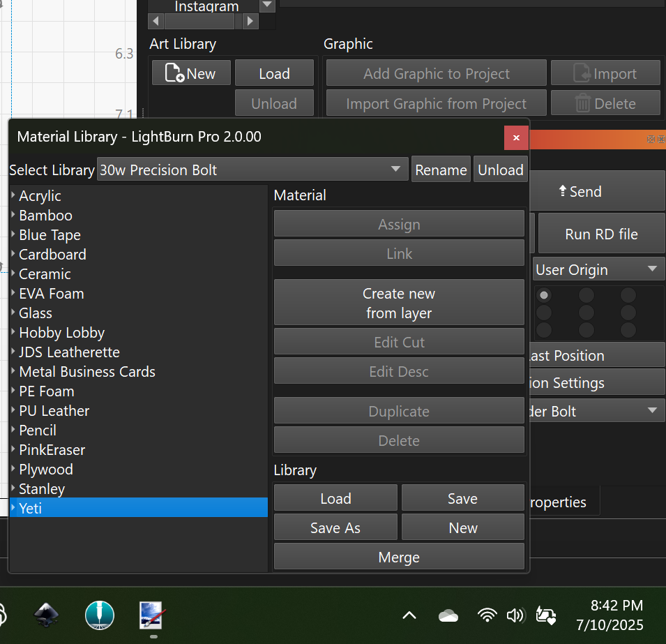
Task: Click Import Graphic from Project
Action: click(437, 103)
